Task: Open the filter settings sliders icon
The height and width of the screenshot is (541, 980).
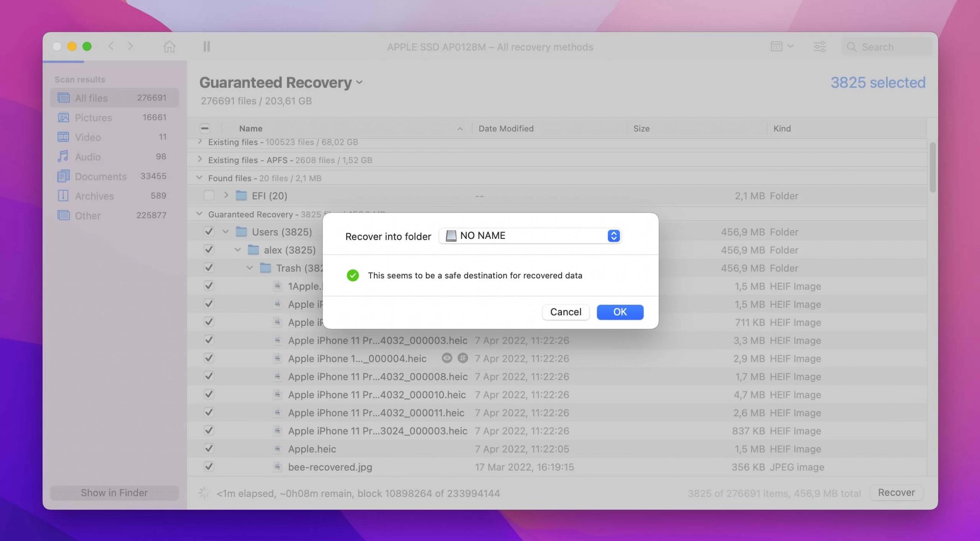Action: 819,47
